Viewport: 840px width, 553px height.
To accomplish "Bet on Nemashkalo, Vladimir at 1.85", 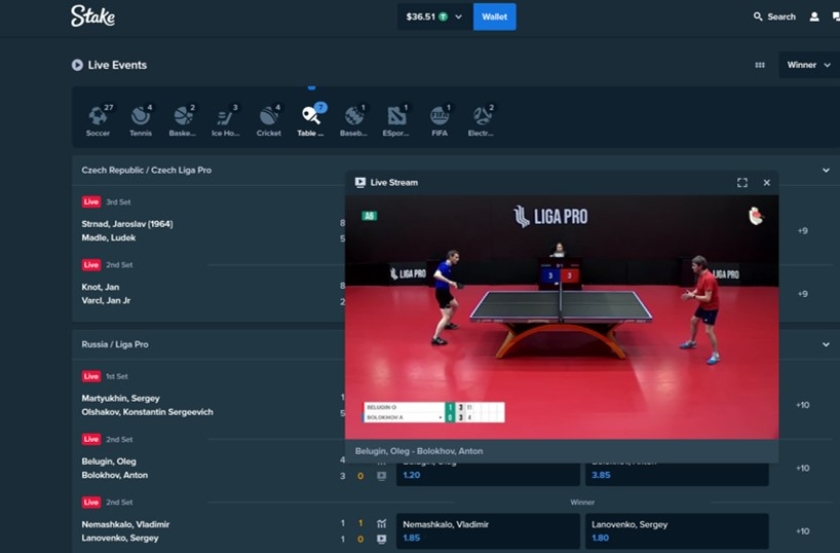I will 488,531.
